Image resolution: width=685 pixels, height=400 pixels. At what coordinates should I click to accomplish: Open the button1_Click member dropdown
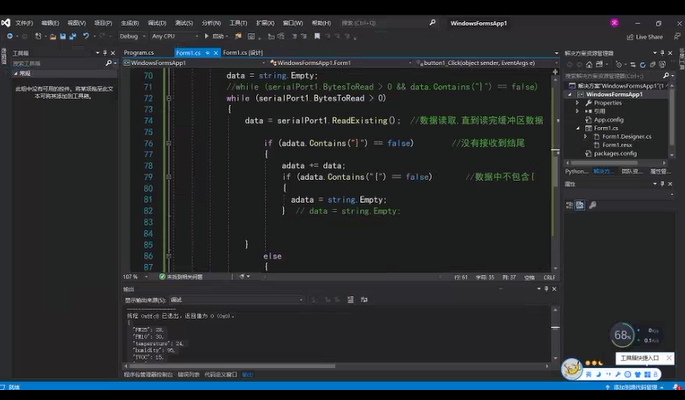coord(486,63)
